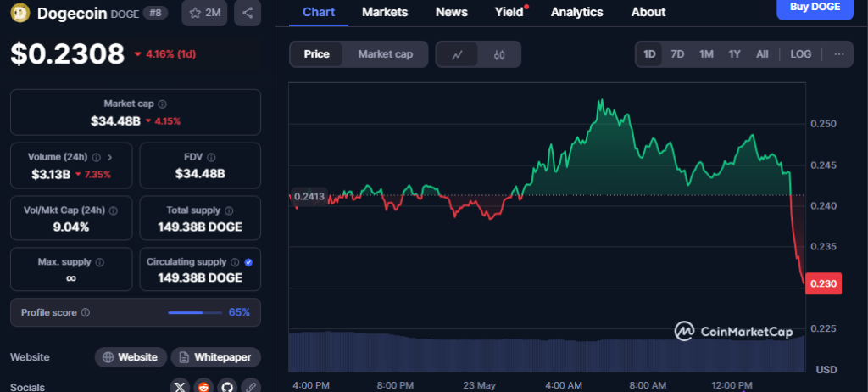
Task: Open the Market cap info icon
Action: point(162,104)
